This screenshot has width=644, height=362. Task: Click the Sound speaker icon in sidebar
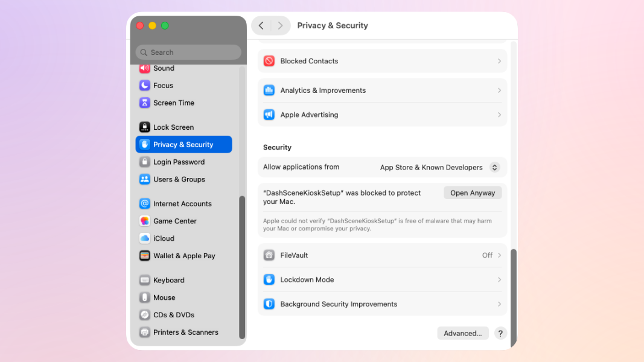pos(145,68)
